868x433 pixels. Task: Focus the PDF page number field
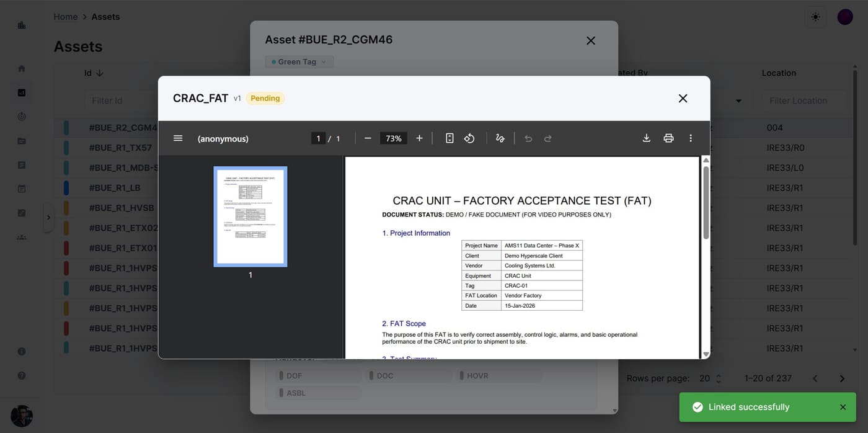(318, 138)
